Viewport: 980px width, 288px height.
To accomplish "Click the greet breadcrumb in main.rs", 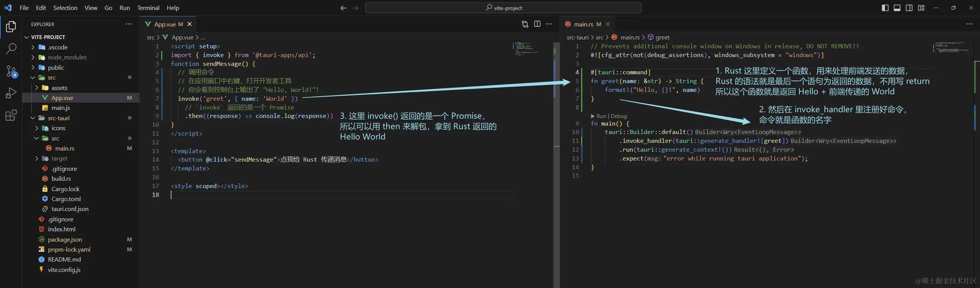I will pos(659,37).
